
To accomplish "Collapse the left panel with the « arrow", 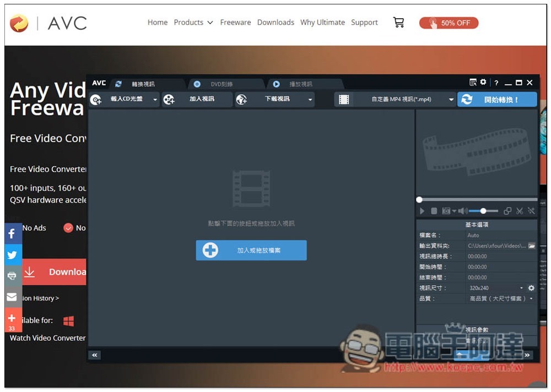I will (x=95, y=355).
